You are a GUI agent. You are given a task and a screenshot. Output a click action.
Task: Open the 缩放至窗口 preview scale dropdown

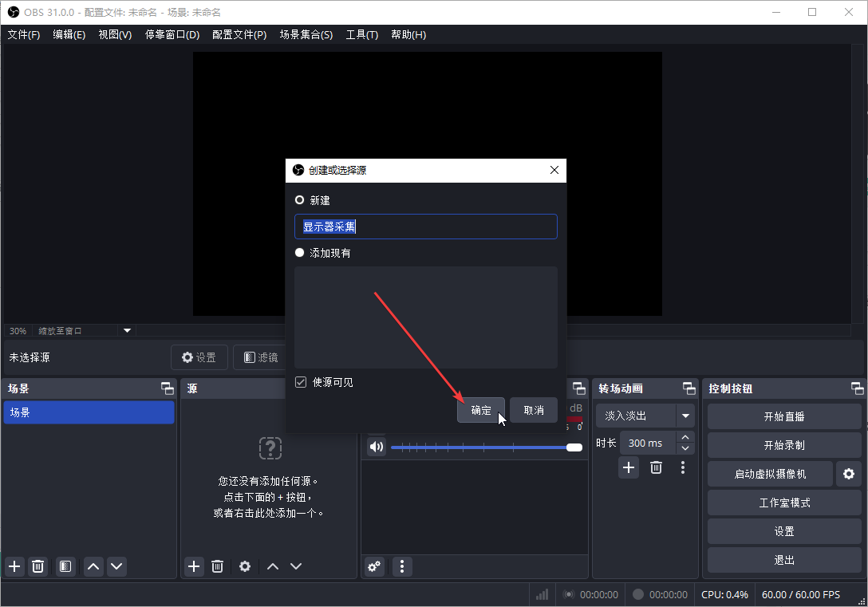click(x=127, y=330)
